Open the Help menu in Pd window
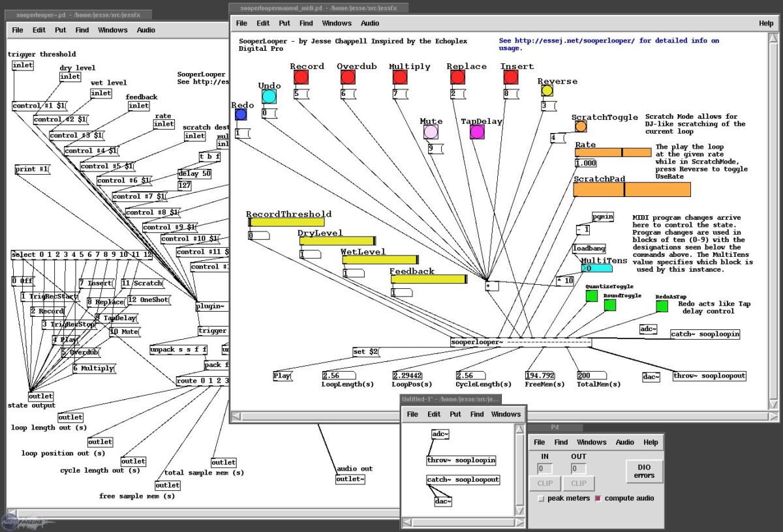This screenshot has width=783, height=532. point(651,442)
